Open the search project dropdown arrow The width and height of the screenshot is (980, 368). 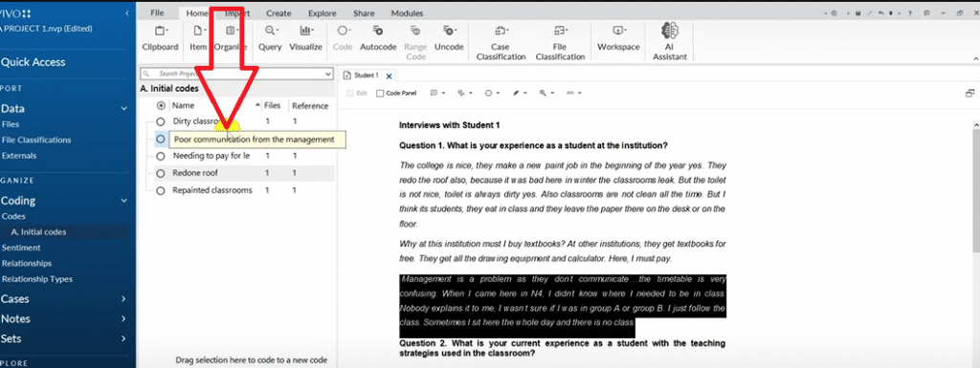[329, 74]
